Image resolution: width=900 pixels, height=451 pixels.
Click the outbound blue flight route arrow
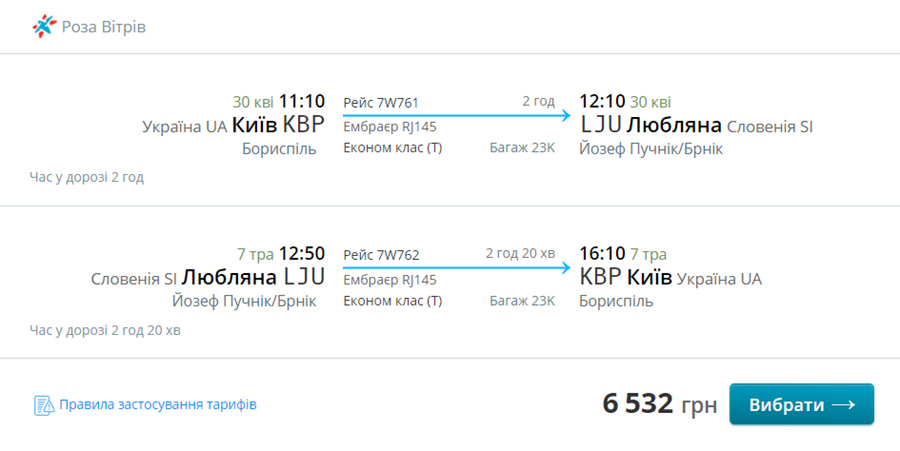pyautogui.click(x=457, y=115)
